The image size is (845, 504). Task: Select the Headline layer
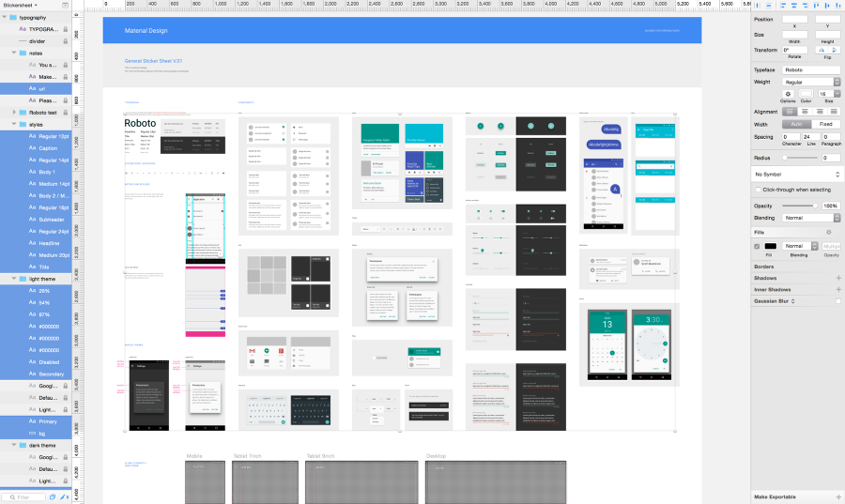click(36, 243)
